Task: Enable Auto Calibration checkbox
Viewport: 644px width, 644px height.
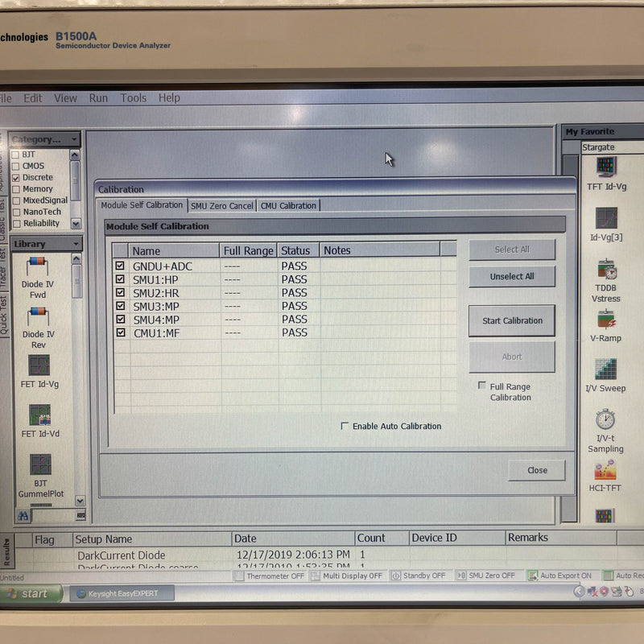Action: click(x=346, y=426)
